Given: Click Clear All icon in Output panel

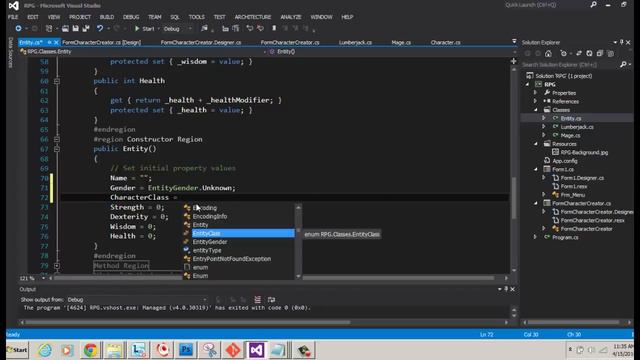Looking at the screenshot, I should click(258, 300).
